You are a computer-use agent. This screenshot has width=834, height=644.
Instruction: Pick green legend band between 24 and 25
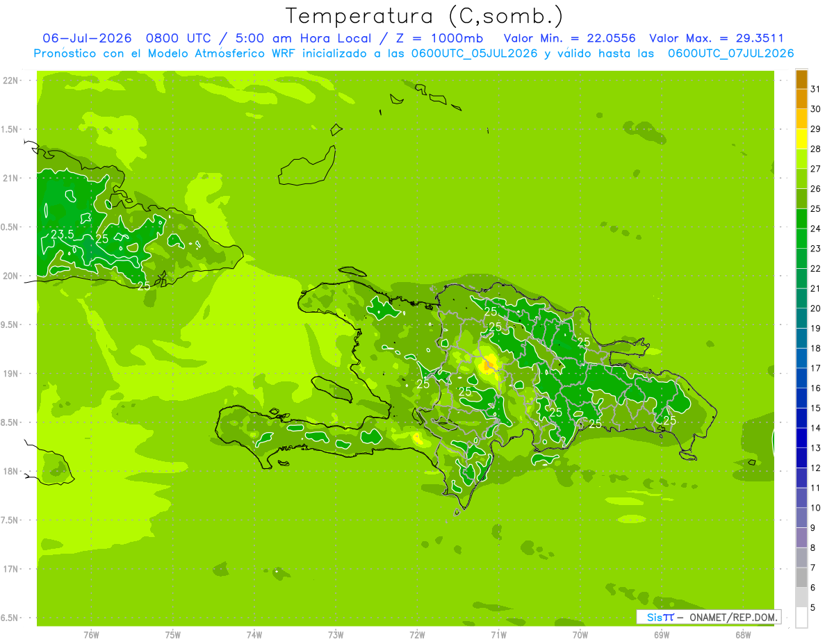(801, 218)
